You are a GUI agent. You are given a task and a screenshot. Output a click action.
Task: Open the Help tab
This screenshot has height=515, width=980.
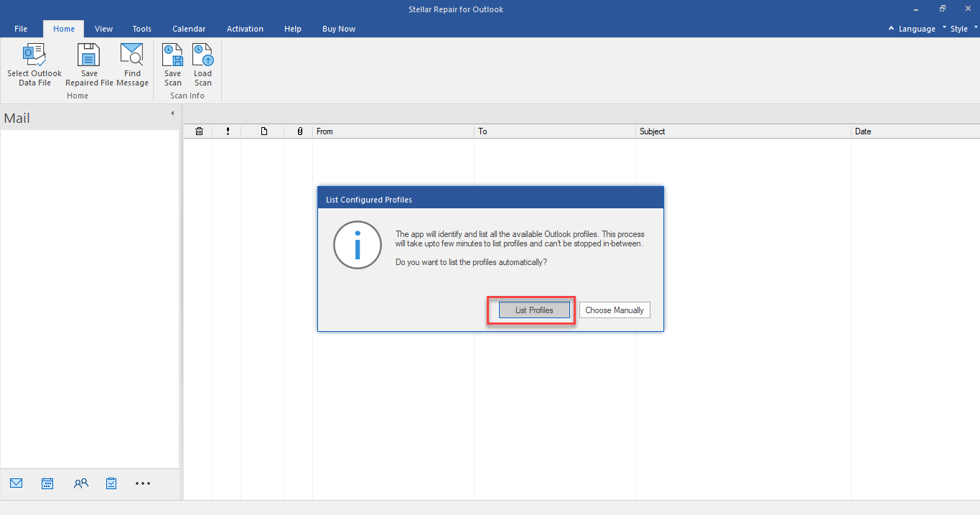tap(293, 29)
